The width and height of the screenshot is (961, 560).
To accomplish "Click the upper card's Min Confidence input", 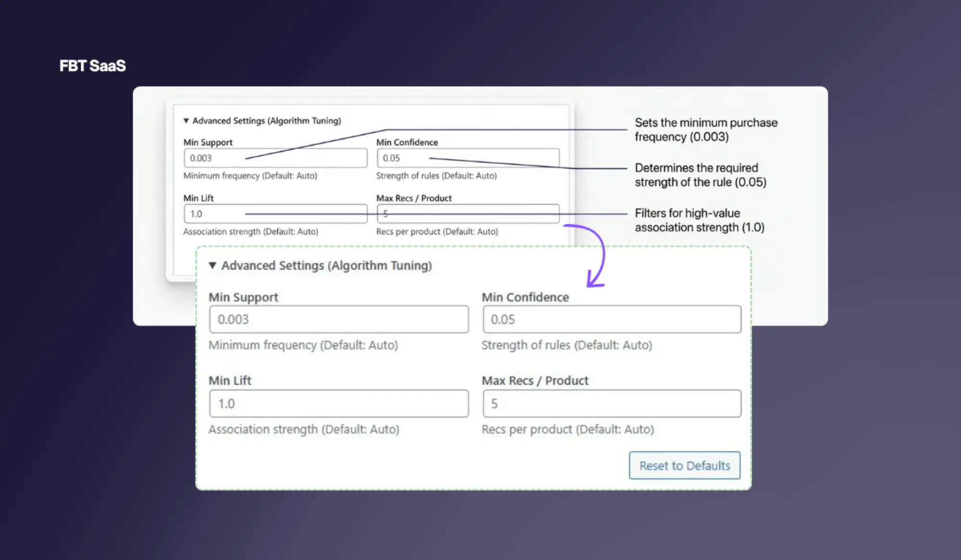I will [468, 158].
